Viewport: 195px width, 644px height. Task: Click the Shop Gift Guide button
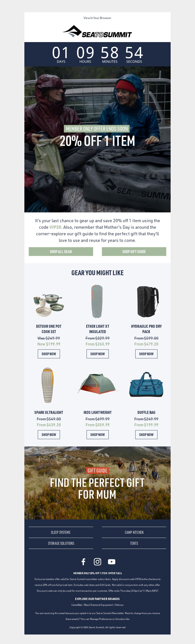(134, 252)
